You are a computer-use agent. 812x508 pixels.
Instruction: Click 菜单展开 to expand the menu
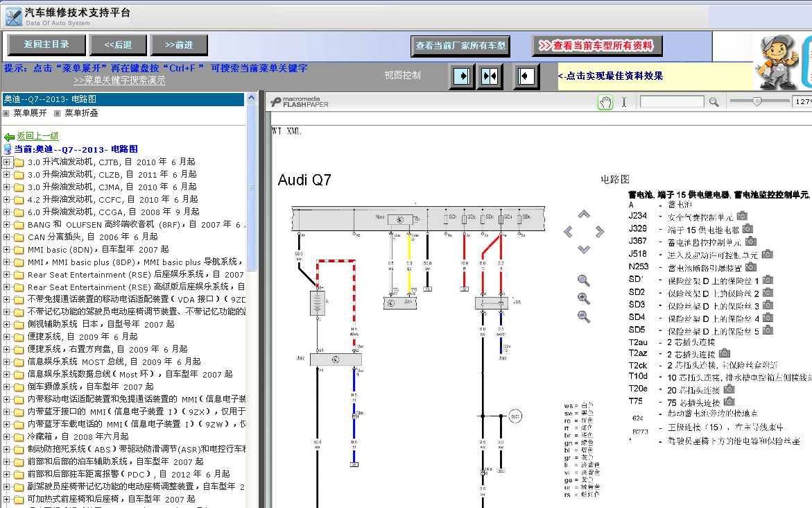(30, 113)
